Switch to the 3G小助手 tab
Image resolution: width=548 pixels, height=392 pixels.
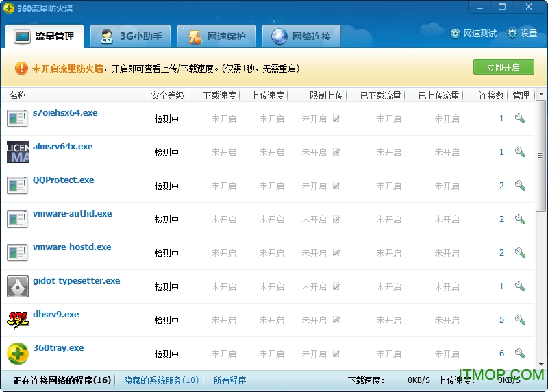point(130,36)
